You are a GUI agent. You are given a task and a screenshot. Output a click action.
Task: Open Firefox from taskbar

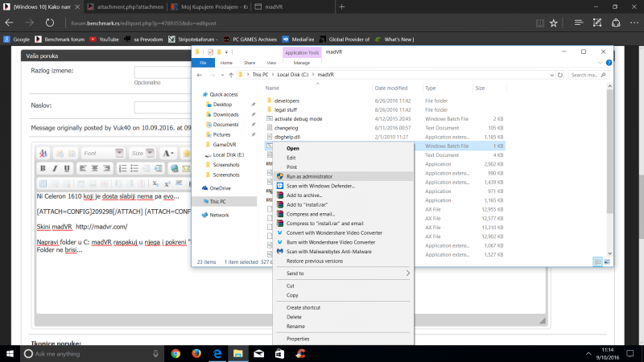click(196, 354)
